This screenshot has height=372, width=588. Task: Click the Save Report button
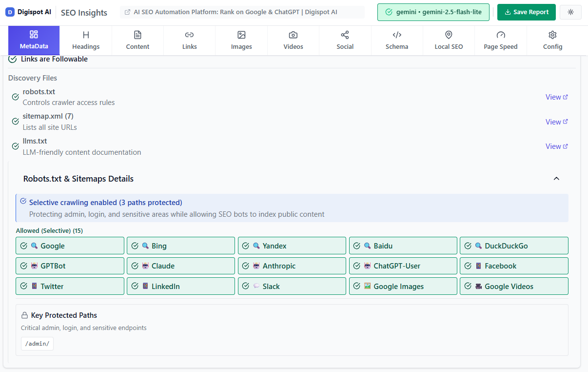[526, 12]
